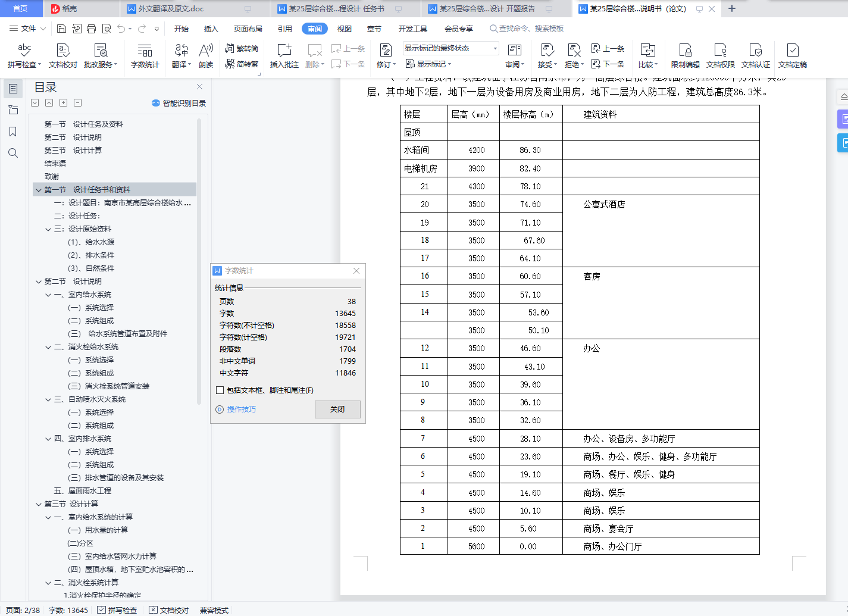Open the 操作技巧 link
848x616 pixels.
242,409
